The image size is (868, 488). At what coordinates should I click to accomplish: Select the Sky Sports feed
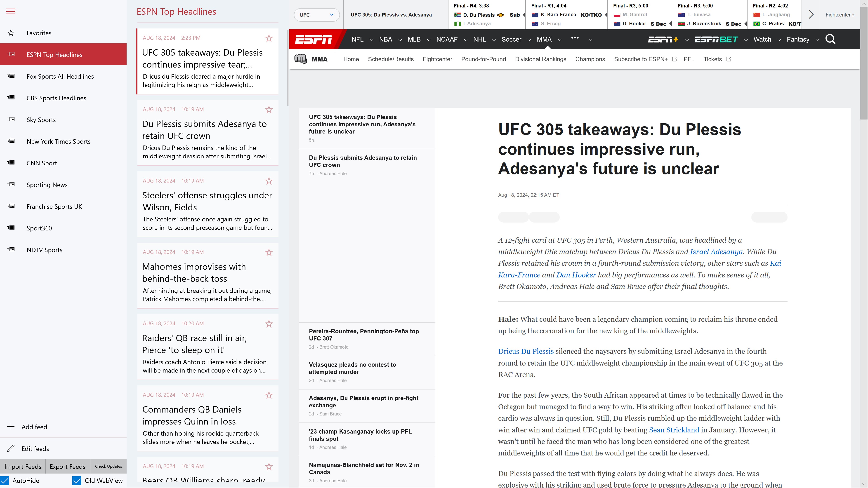click(41, 120)
